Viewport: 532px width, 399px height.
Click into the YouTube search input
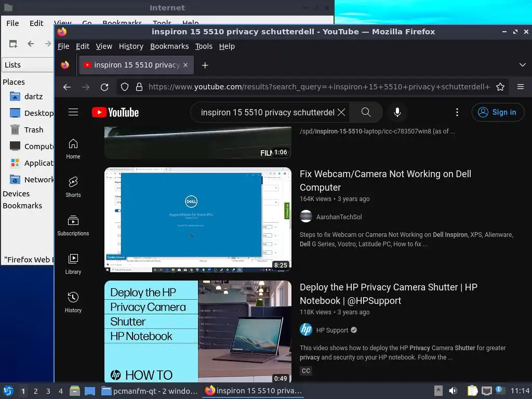click(268, 112)
